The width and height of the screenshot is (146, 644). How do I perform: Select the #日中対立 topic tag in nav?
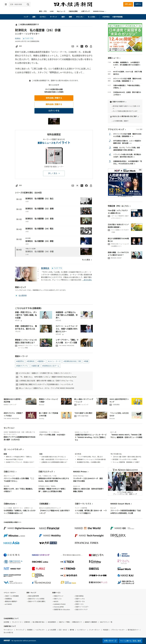click(106, 17)
